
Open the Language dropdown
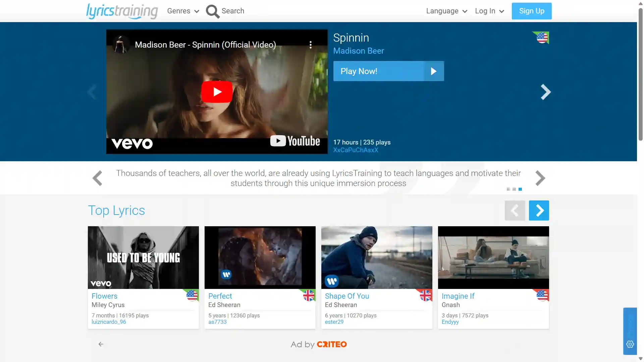pyautogui.click(x=447, y=11)
